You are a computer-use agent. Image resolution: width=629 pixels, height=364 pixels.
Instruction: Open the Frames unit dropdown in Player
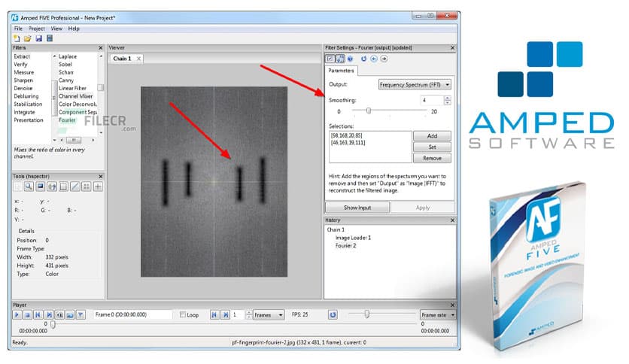269,315
